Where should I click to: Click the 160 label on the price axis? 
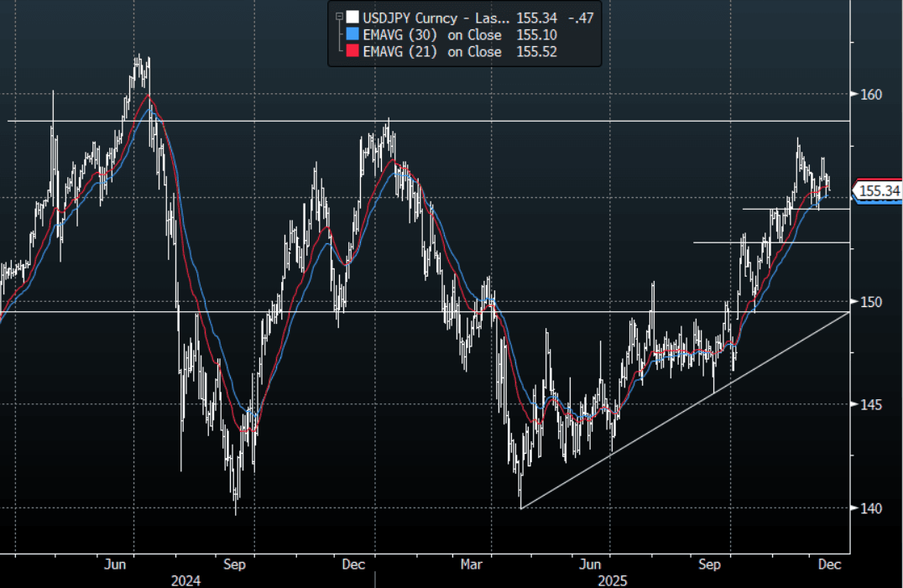tap(871, 95)
